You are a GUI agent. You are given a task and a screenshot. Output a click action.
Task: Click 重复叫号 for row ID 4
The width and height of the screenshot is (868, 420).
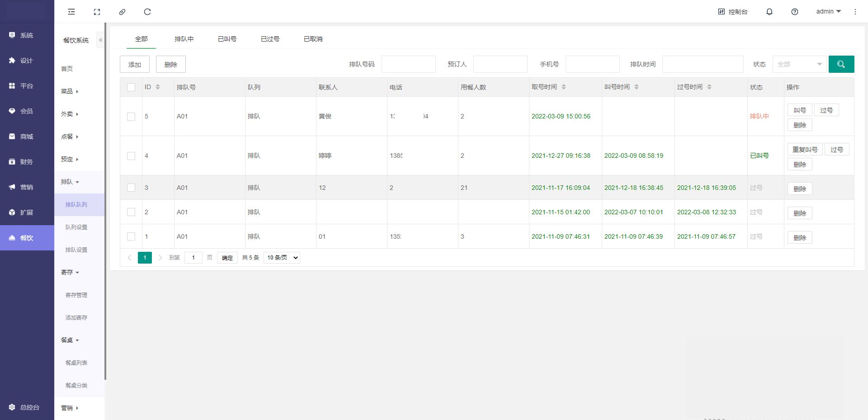[805, 150]
